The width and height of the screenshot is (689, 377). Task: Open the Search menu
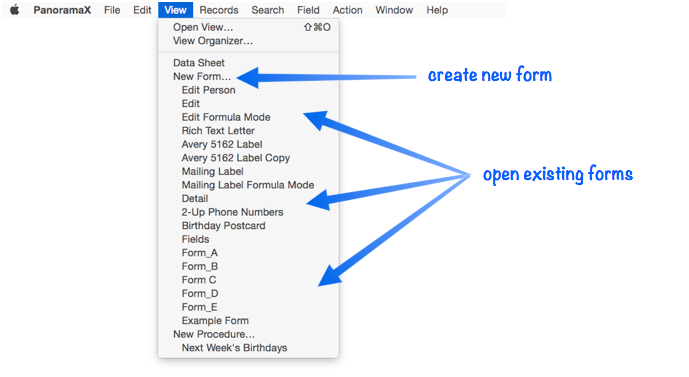pyautogui.click(x=268, y=10)
